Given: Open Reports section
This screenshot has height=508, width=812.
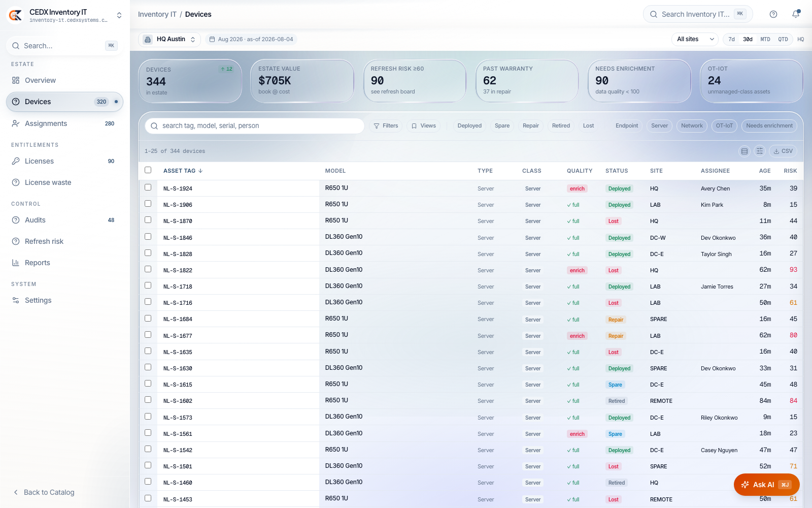Looking at the screenshot, I should [x=64, y=263].
